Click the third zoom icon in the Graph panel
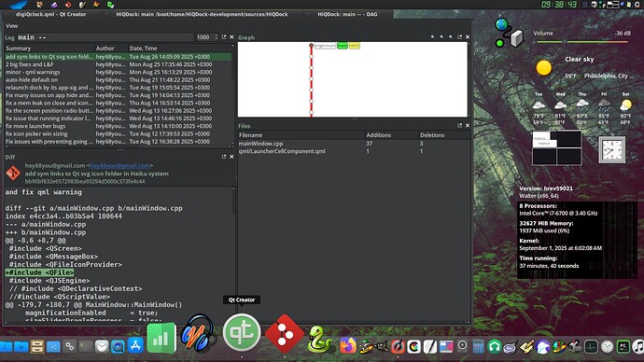644x362 pixels. 451,37
